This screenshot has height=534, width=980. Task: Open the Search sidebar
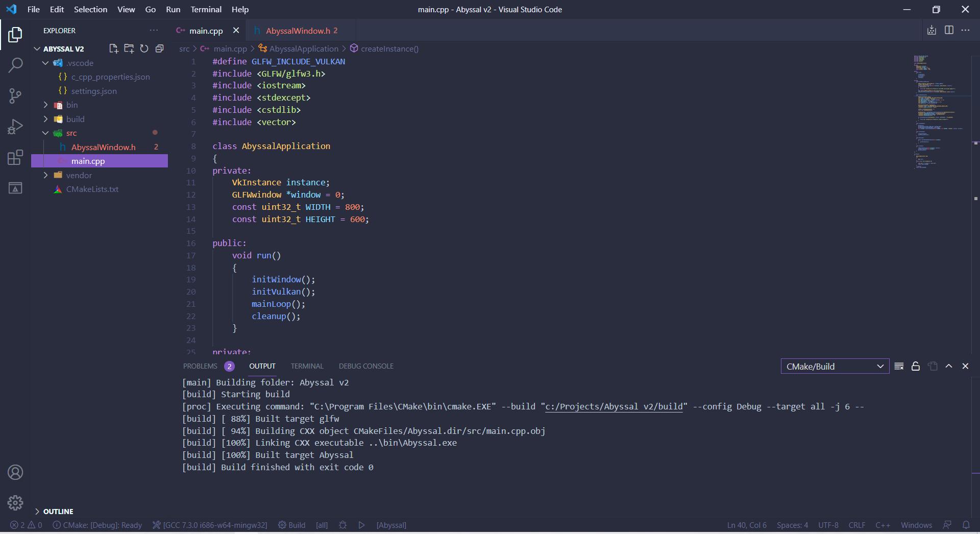[15, 65]
